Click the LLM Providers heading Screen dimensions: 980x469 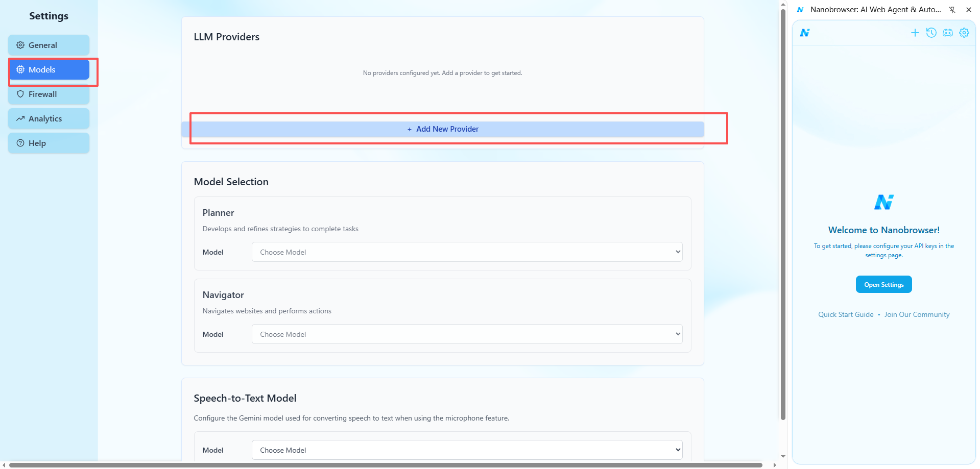[x=227, y=37]
